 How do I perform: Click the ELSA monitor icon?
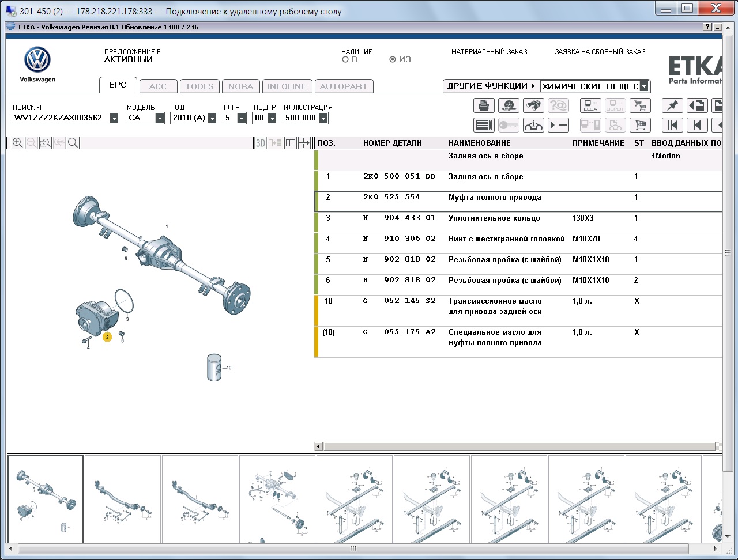pyautogui.click(x=590, y=105)
